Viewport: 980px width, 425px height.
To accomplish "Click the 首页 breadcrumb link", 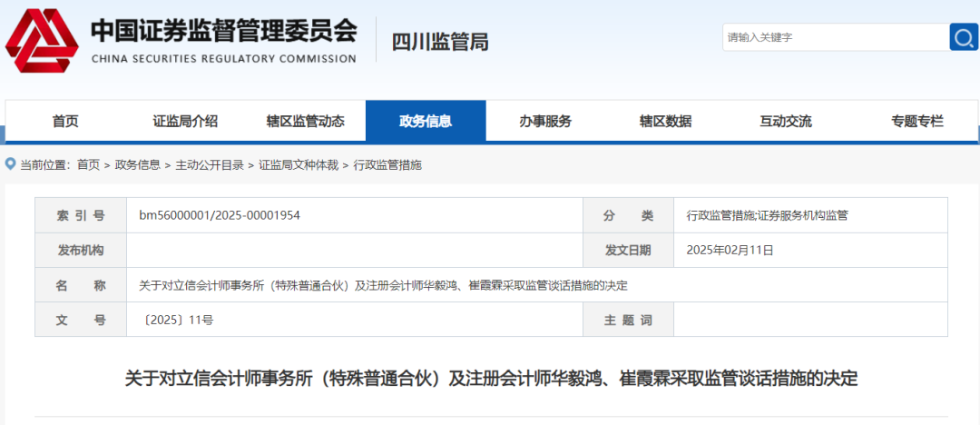I will click(88, 165).
